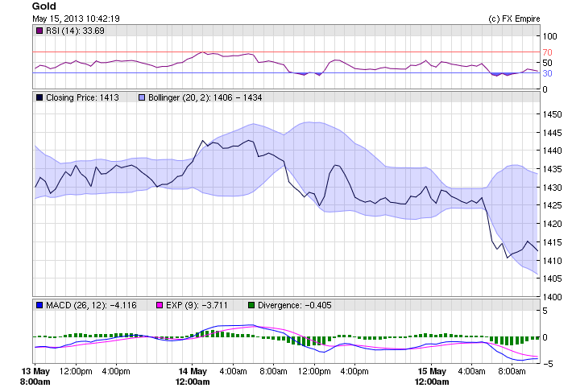Click the '8:00am' time label following 15 May
Viewport: 572px width, 392px height.
point(512,371)
